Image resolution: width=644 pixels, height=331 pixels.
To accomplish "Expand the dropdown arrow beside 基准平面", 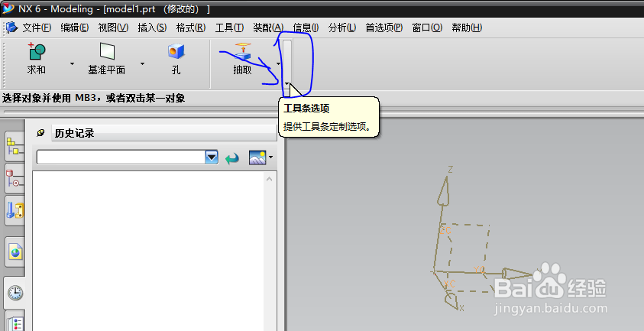I will [x=143, y=63].
